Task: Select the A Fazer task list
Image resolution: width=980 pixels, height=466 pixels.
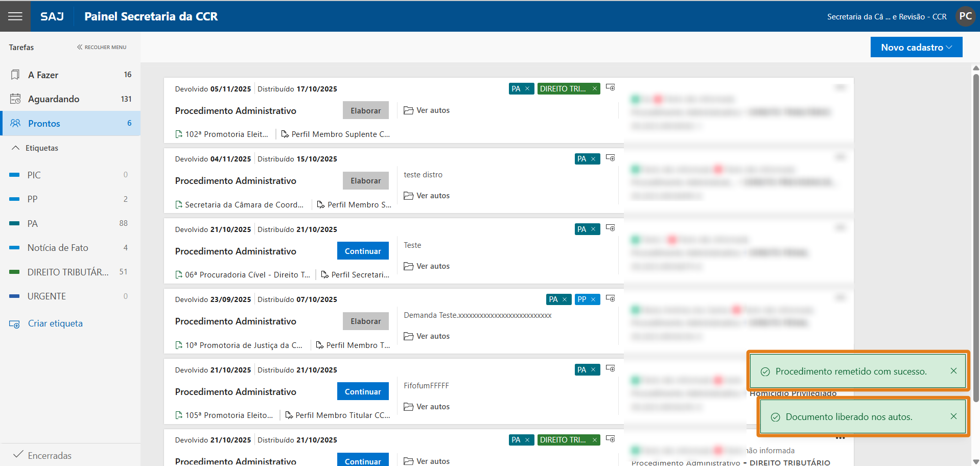Action: click(43, 75)
